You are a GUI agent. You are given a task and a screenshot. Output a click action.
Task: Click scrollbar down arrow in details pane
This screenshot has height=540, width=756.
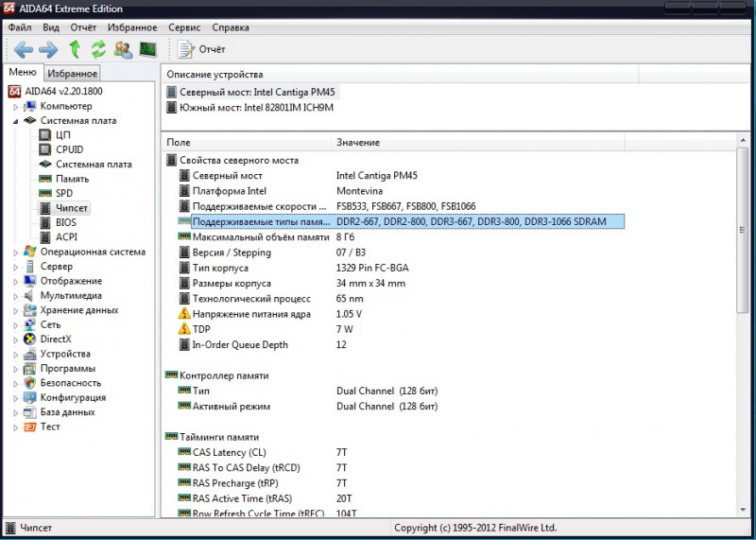[743, 510]
